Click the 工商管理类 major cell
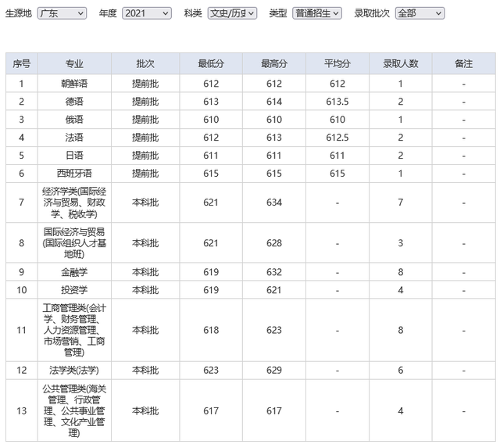 (74, 330)
